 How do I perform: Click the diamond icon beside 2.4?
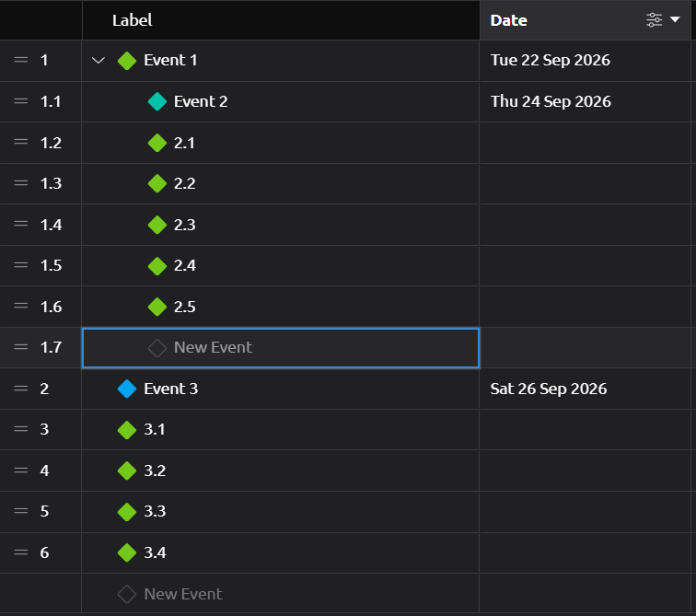(x=157, y=266)
